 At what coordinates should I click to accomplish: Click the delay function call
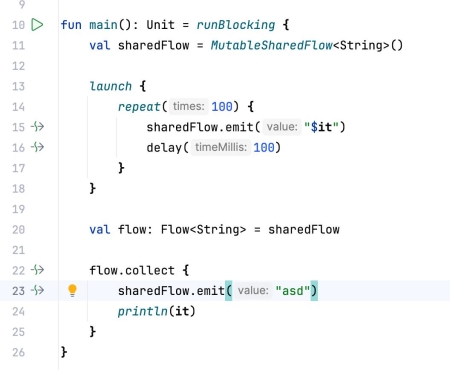164,147
